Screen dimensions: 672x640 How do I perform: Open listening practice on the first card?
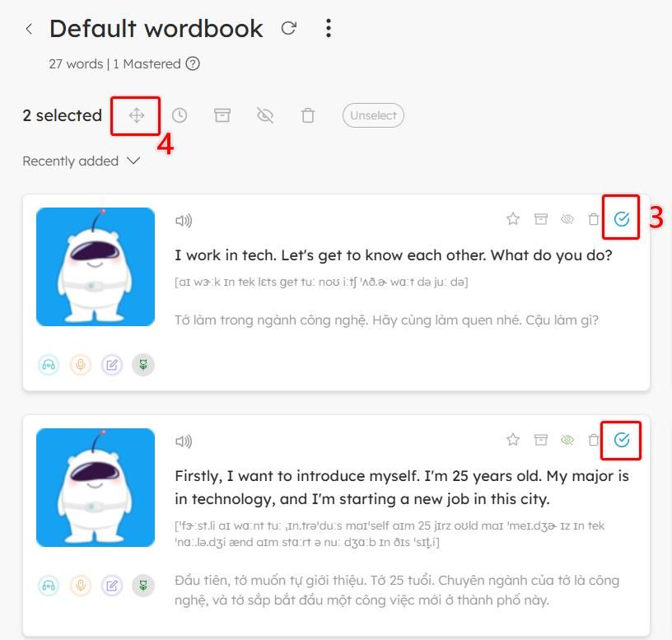[x=49, y=365]
